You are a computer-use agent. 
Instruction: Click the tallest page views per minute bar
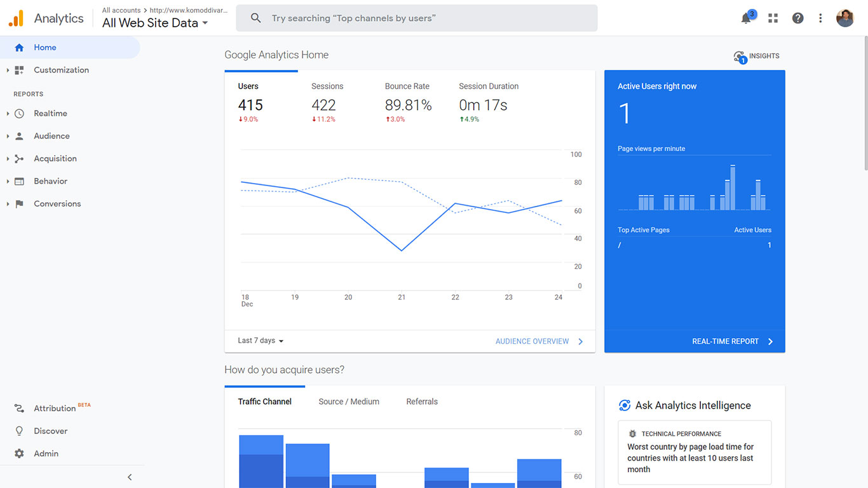(x=733, y=187)
